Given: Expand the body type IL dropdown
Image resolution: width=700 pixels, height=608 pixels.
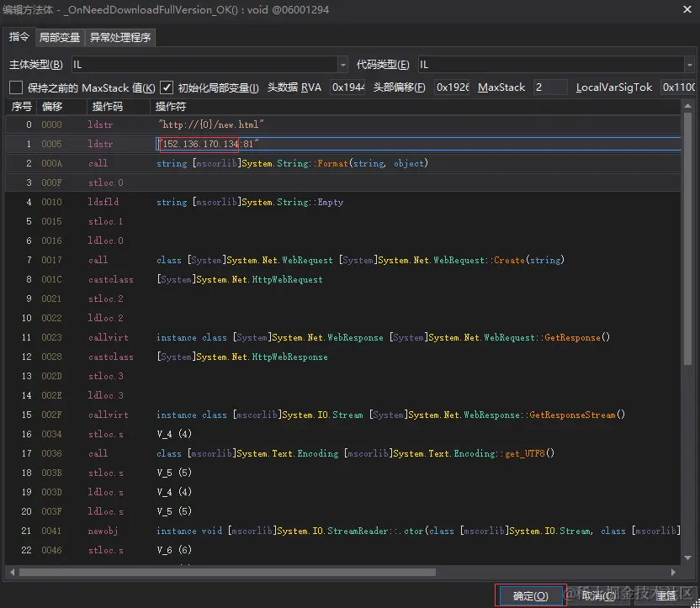Looking at the screenshot, I should [x=342, y=65].
